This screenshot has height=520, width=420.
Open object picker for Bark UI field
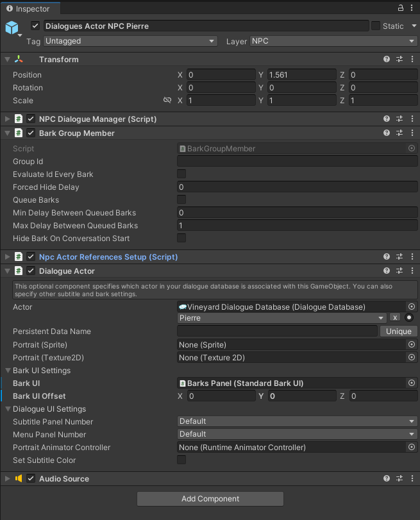point(412,383)
